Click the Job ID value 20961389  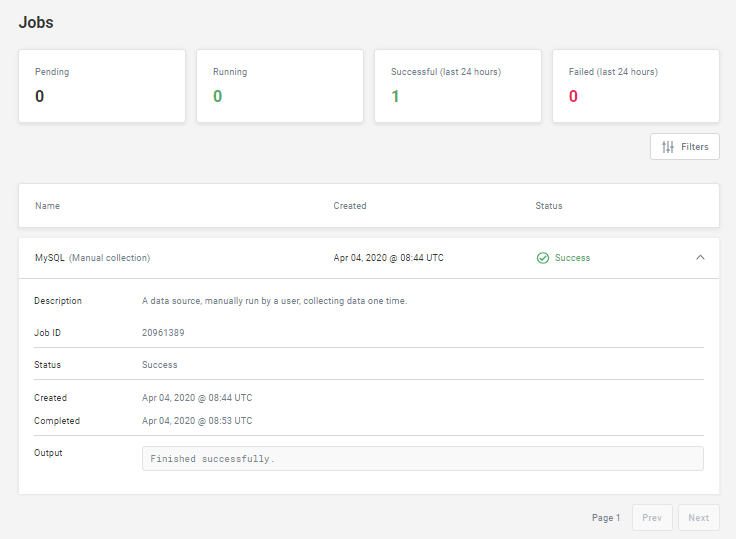click(x=163, y=333)
